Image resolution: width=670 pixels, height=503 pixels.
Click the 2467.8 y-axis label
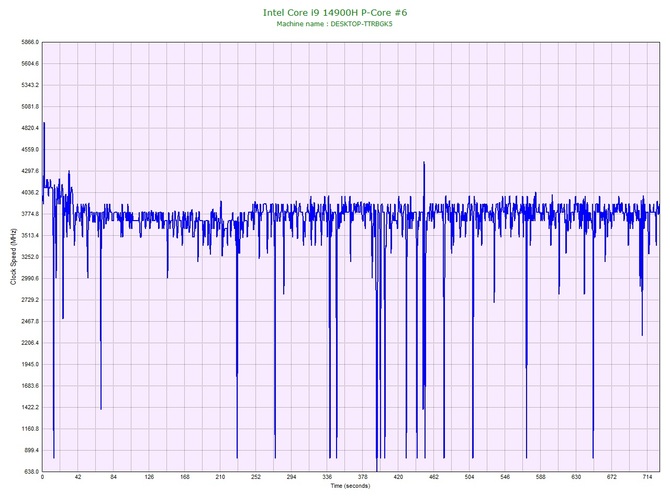[x=30, y=321]
